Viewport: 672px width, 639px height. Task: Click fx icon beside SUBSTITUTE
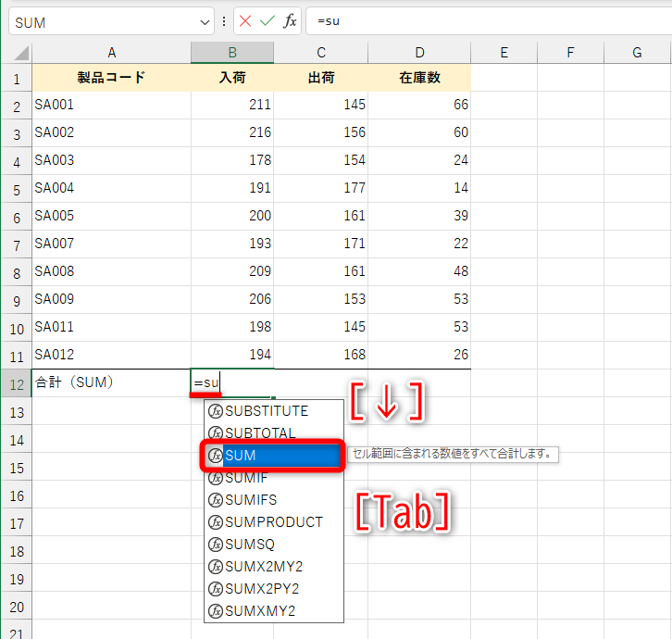pos(215,411)
